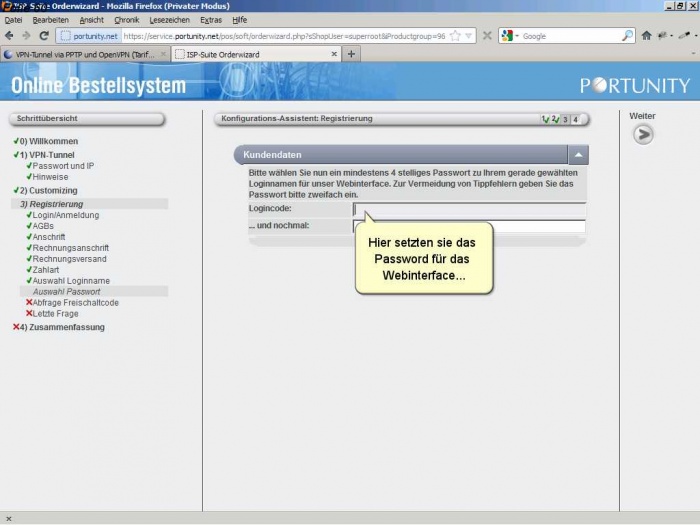Open the address bar history dropdown arrow
The image size is (700, 525).
469,35
